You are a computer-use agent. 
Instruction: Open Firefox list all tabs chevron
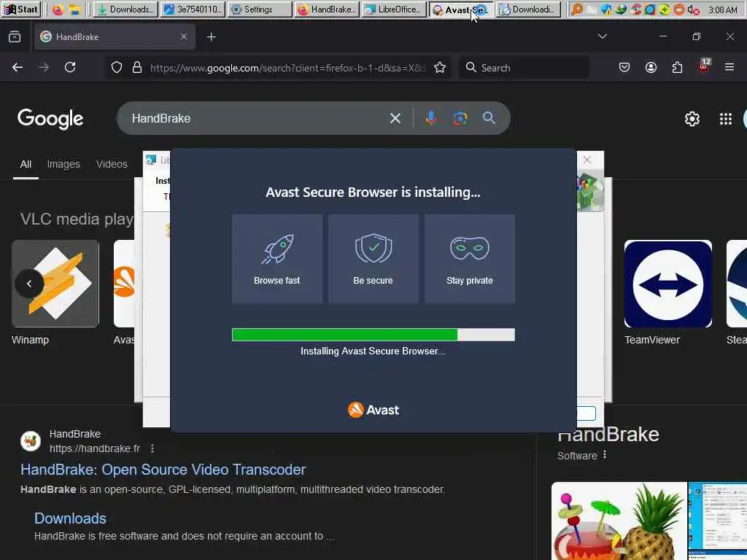(602, 36)
